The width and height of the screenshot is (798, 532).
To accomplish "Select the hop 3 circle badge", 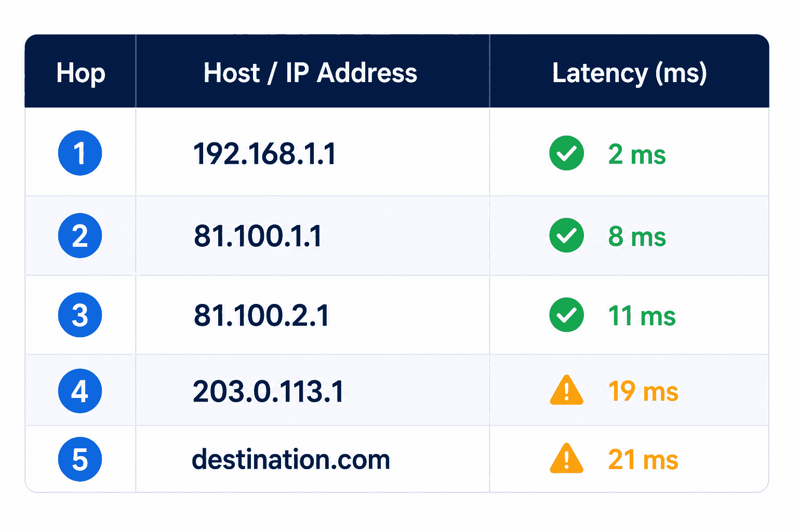I will click(x=80, y=315).
